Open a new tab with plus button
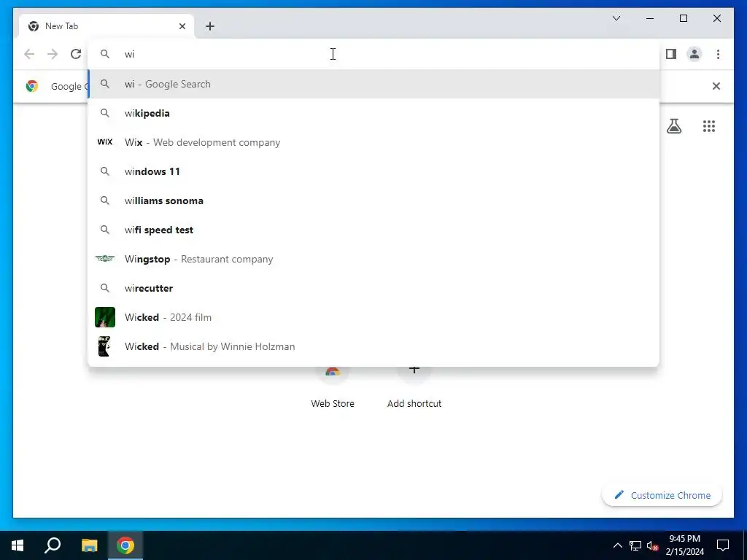747x560 pixels. [209, 26]
